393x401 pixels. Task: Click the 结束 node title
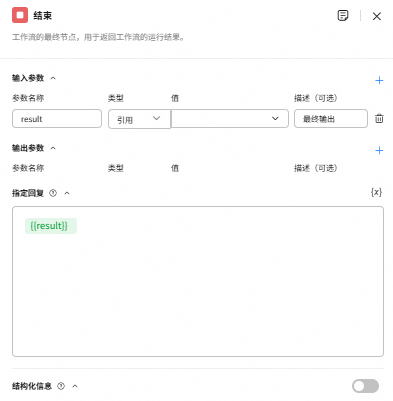pyautogui.click(x=42, y=16)
